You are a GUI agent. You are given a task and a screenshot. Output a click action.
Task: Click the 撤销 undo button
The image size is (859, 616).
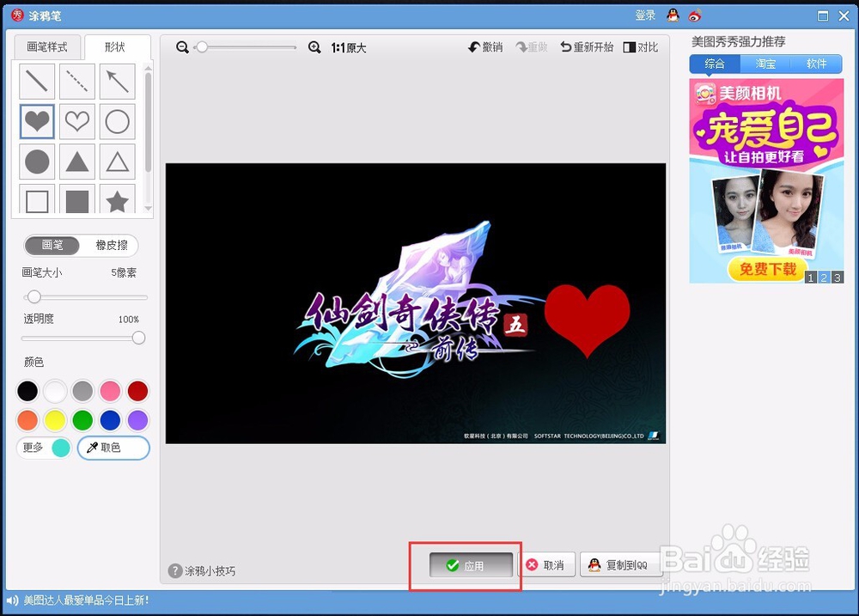pos(485,47)
